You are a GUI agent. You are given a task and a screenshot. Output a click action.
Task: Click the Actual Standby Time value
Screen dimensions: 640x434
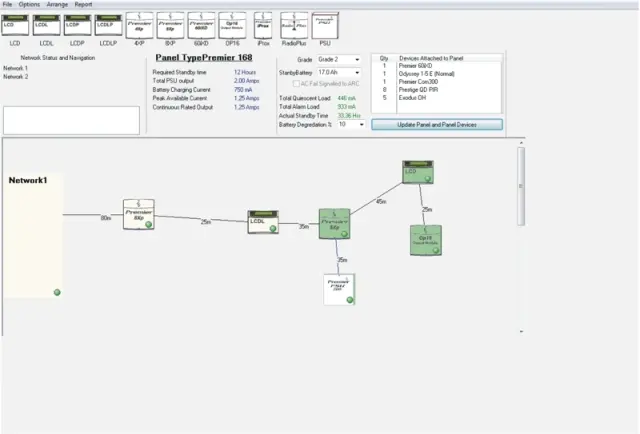pos(349,116)
